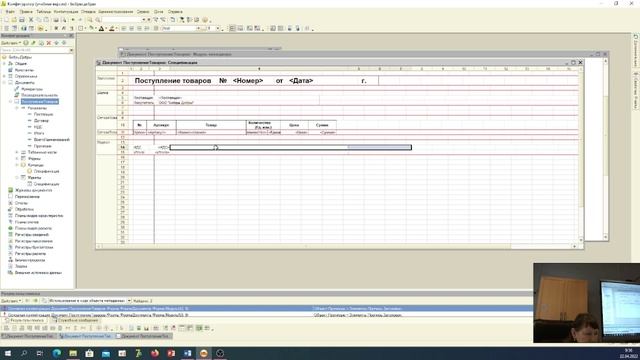Screen dimensions: 640x360
Task: Open the cell borders tool
Action: tap(80, 29)
